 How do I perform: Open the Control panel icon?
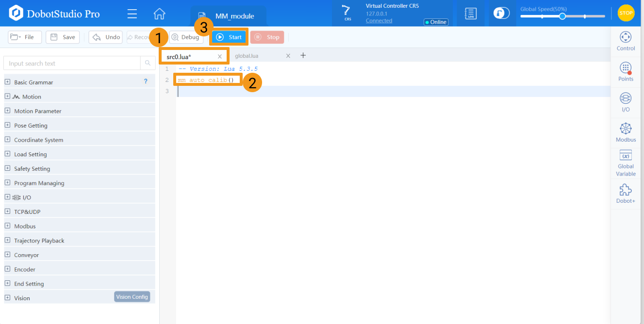click(x=626, y=41)
